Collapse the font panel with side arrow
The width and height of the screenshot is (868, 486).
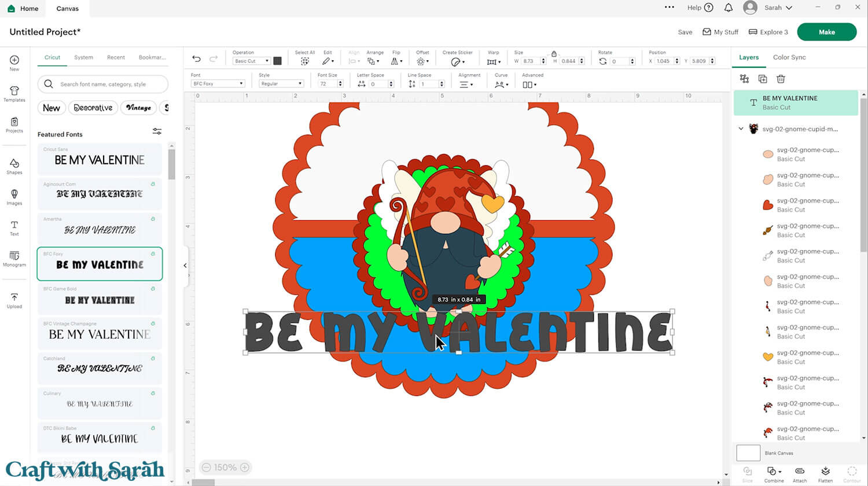(x=185, y=266)
